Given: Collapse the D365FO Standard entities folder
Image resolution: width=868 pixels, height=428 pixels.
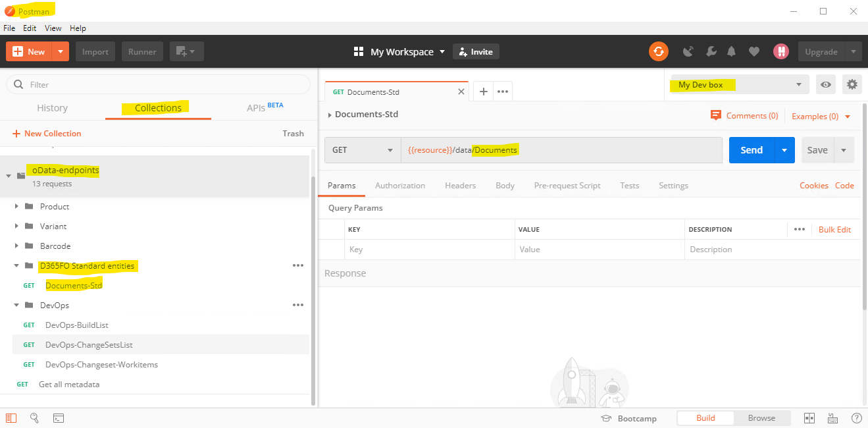Looking at the screenshot, I should [16, 265].
